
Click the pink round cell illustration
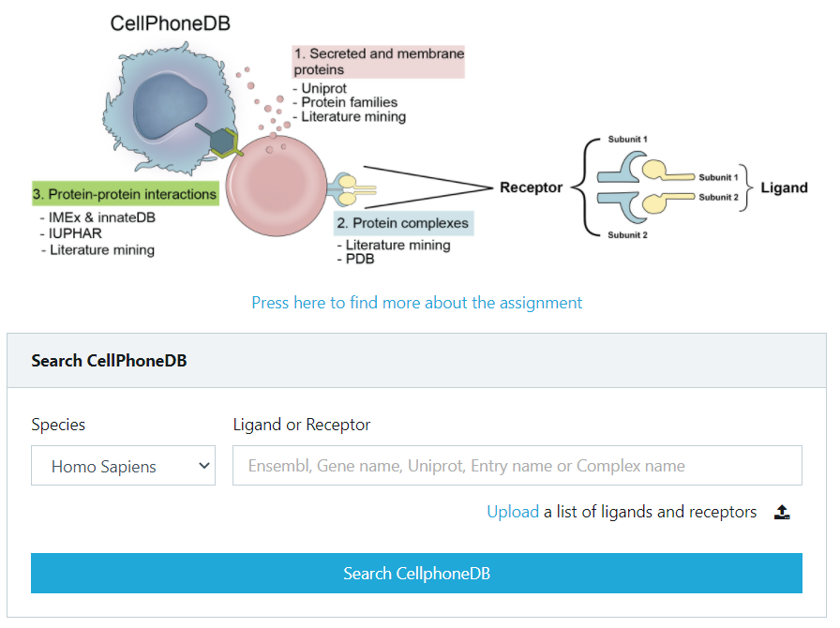pyautogui.click(x=277, y=186)
